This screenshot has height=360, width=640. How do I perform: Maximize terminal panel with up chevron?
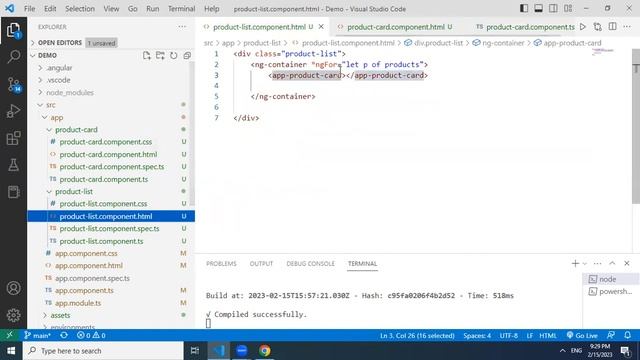pos(612,264)
